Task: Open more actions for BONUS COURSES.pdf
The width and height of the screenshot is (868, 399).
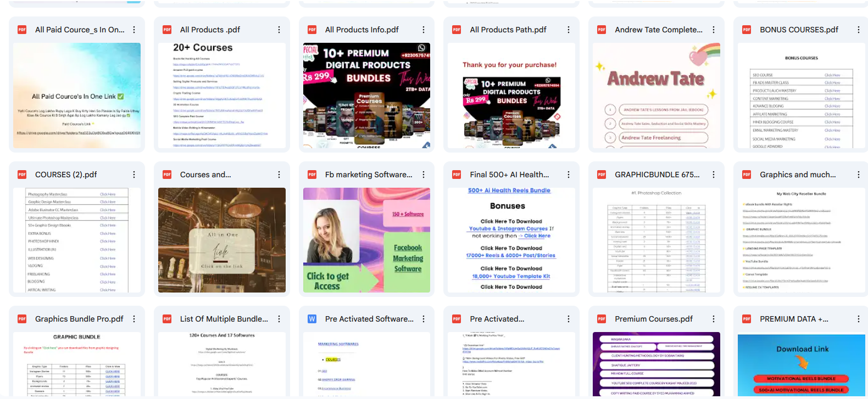Action: click(859, 30)
